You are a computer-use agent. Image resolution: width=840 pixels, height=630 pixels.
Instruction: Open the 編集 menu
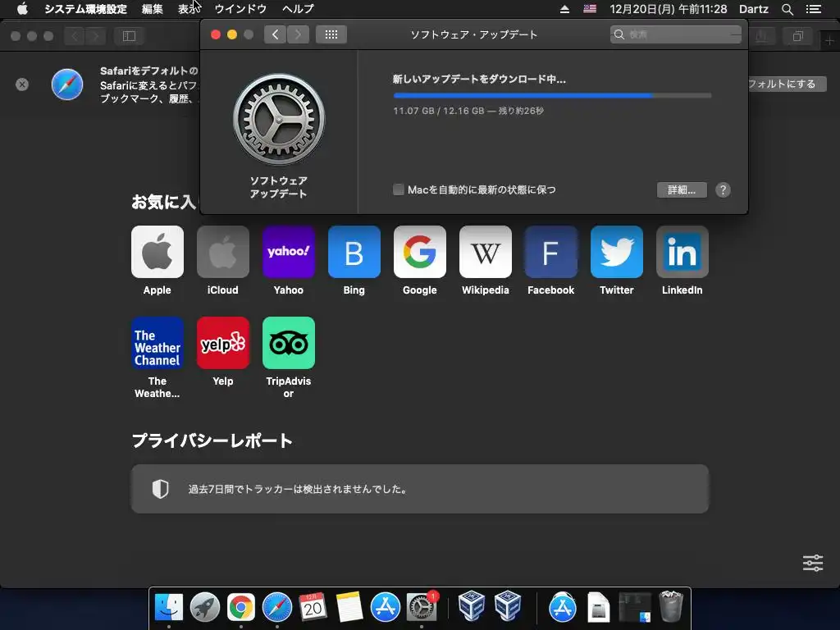(x=152, y=8)
